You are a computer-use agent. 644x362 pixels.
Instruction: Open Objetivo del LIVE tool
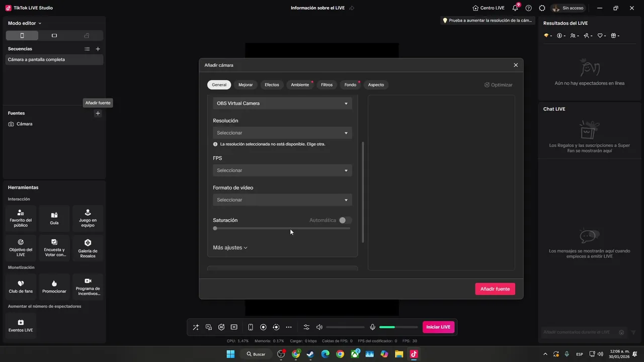click(21, 248)
